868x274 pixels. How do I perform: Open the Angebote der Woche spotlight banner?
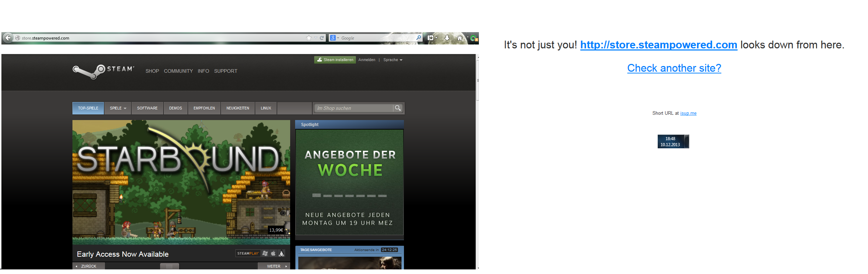350,182
